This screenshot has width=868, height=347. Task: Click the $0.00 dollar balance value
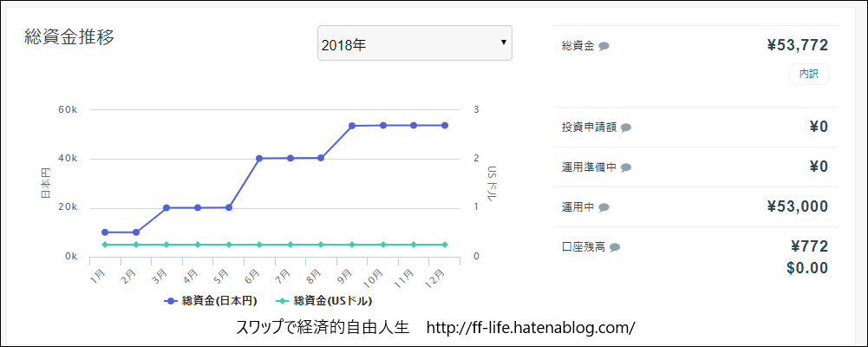coord(807,269)
